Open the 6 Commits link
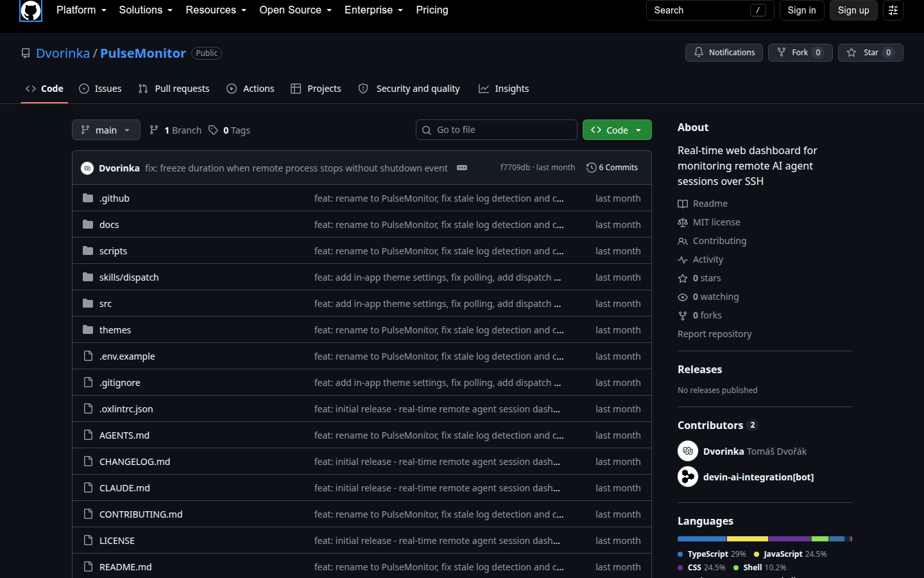 click(x=612, y=168)
